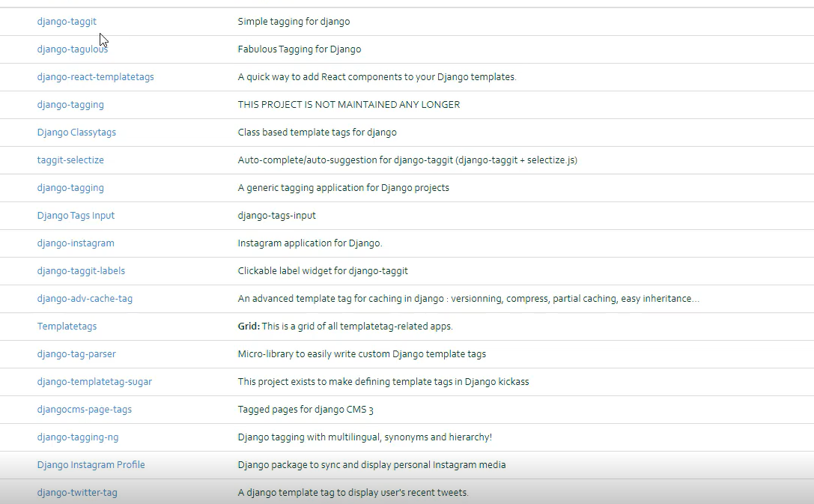Open django-react-templatetags link
This screenshot has height=504, width=814.
96,77
